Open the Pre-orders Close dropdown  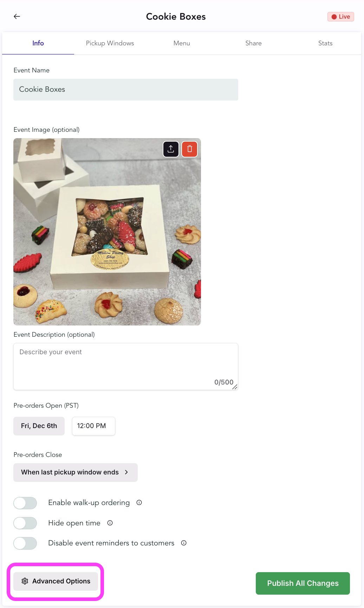pos(75,472)
